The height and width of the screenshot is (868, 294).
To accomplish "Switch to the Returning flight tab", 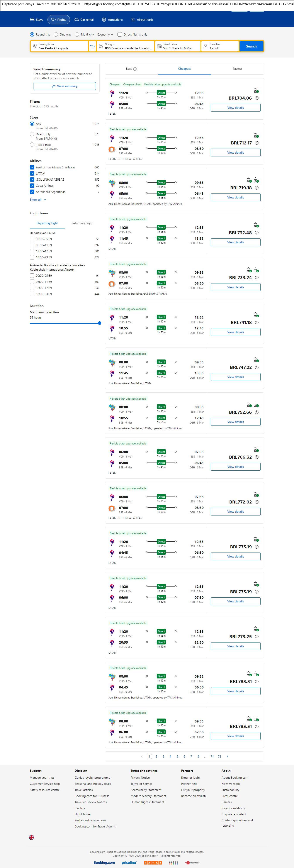I will point(82,223).
